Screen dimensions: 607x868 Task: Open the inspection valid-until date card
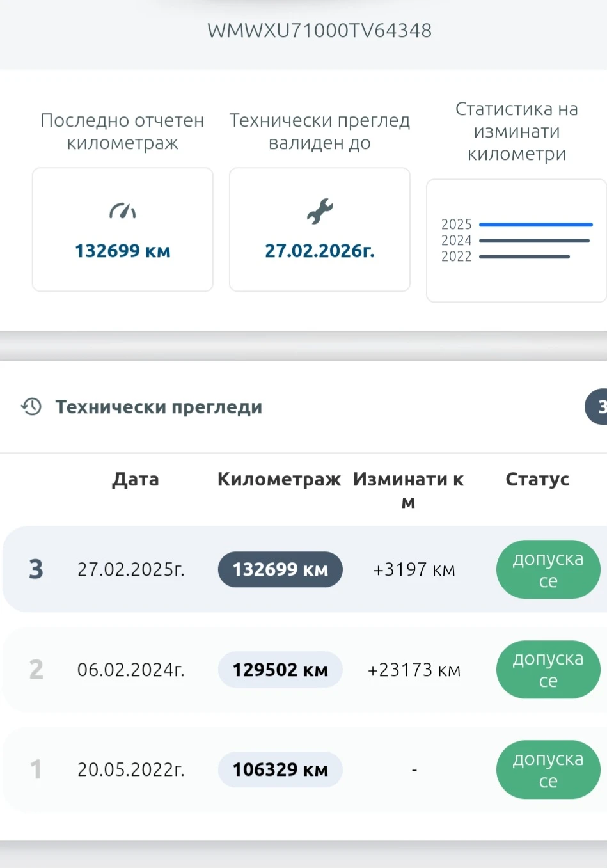click(x=319, y=230)
